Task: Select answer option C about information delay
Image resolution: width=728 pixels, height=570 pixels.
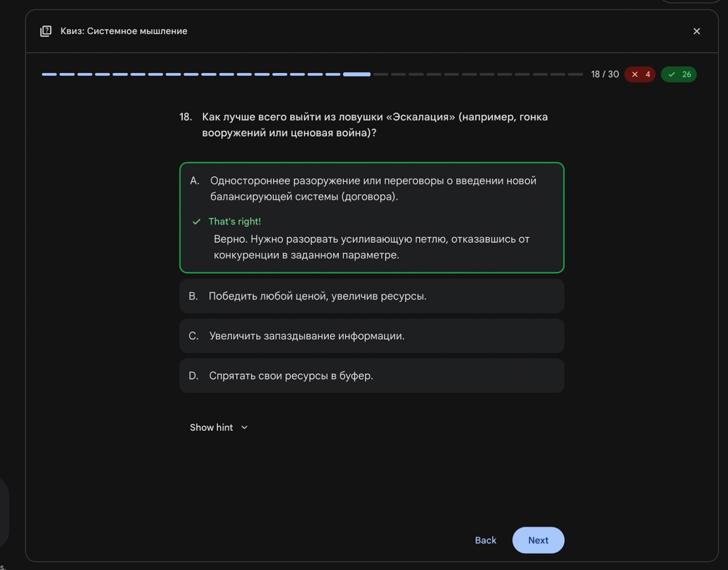Action: pyautogui.click(x=371, y=335)
